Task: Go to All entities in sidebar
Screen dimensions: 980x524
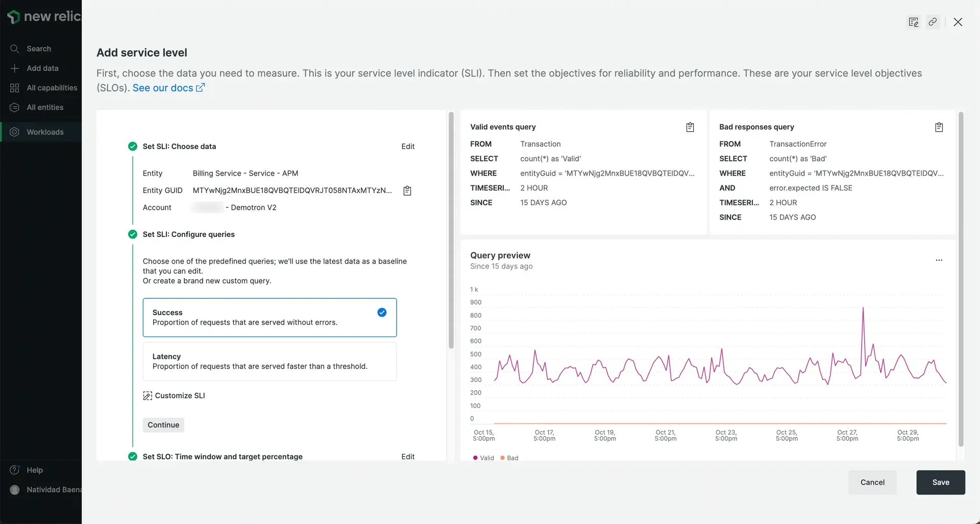Action: 45,107
